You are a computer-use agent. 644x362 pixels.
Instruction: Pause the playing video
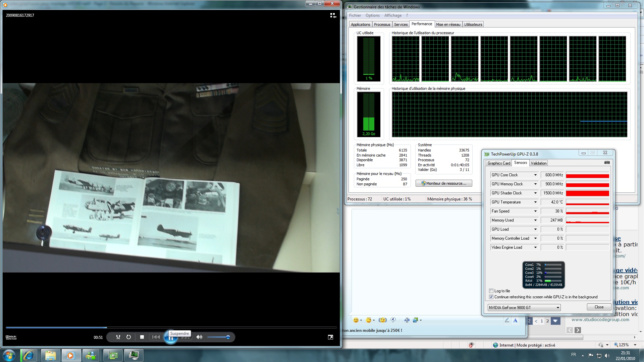click(171, 339)
